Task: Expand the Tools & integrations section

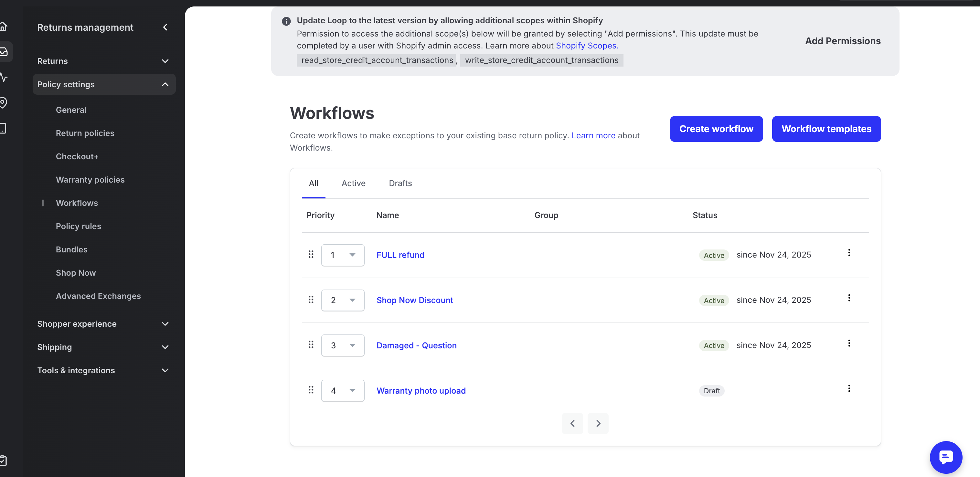Action: 103,370
